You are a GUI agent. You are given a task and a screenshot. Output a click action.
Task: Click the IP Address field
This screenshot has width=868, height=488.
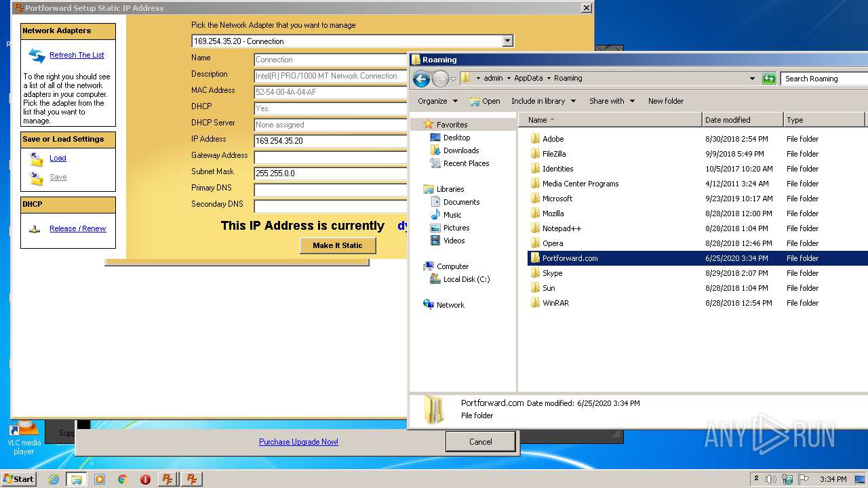(x=330, y=141)
